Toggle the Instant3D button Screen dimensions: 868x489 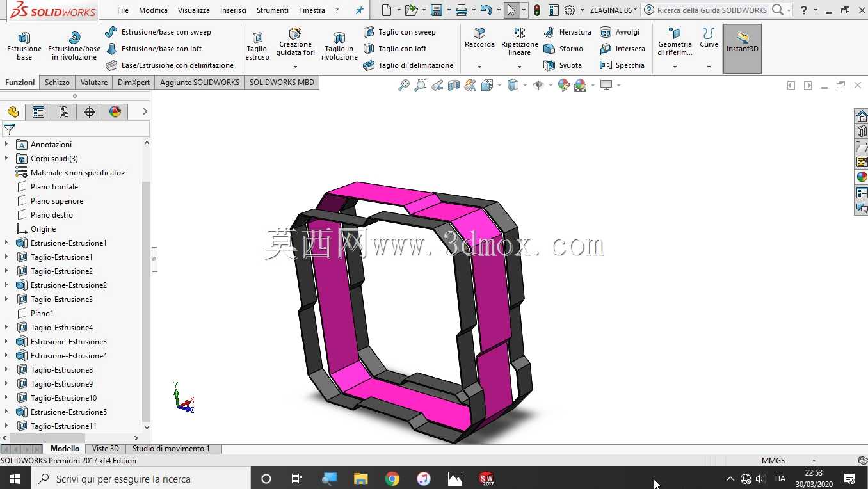tap(743, 49)
